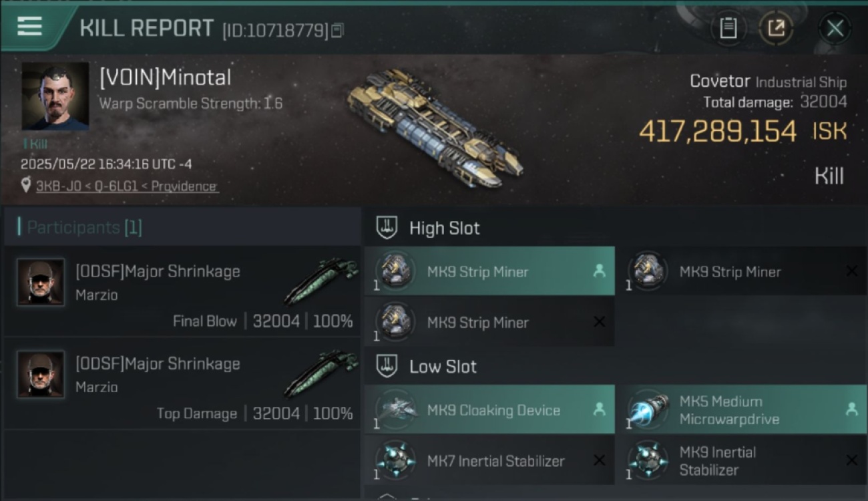The height and width of the screenshot is (501, 868).
Task: Click the share export icon
Action: pyautogui.click(x=776, y=28)
